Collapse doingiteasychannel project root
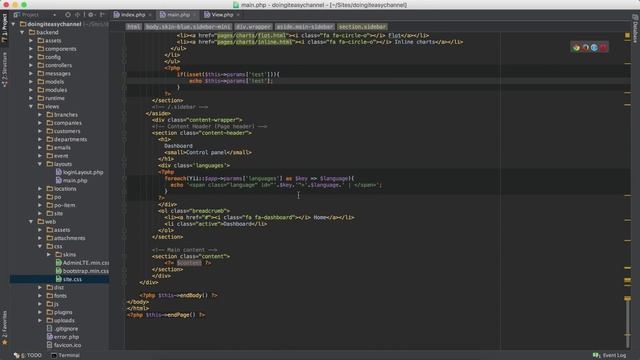The image size is (640, 360). point(13,24)
